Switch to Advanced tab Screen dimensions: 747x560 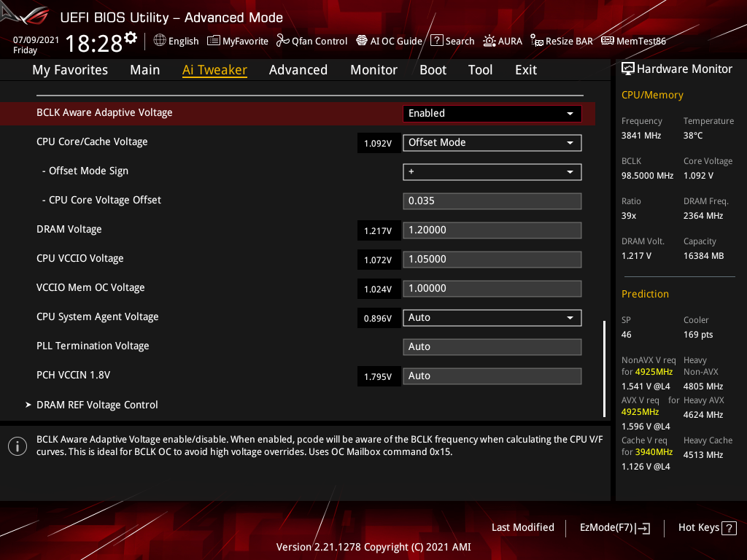[298, 70]
